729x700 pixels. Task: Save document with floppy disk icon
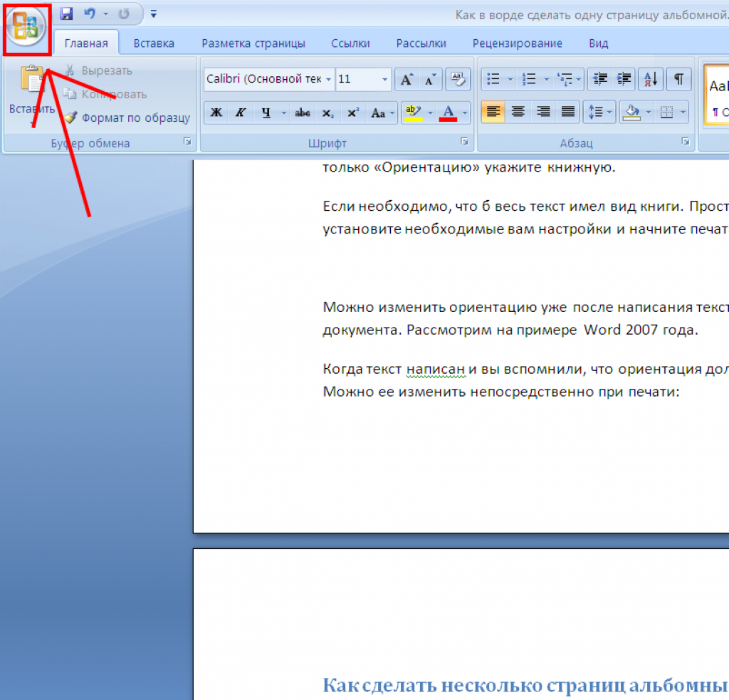66,14
